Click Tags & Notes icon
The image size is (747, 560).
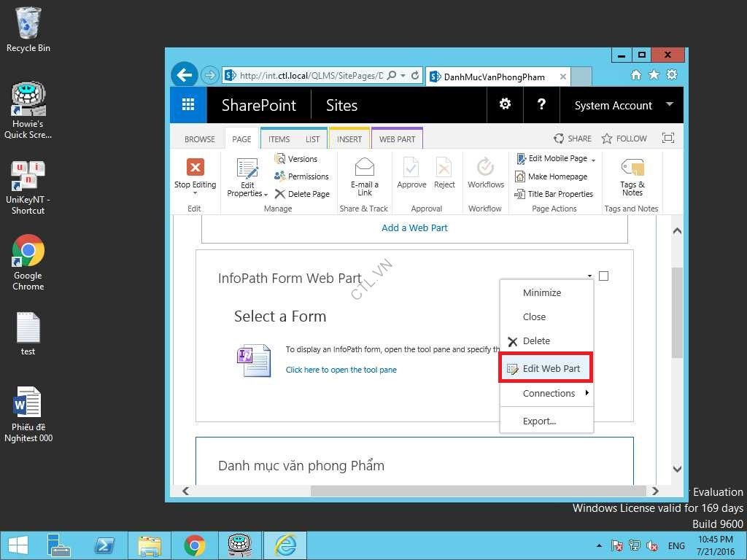[632, 168]
